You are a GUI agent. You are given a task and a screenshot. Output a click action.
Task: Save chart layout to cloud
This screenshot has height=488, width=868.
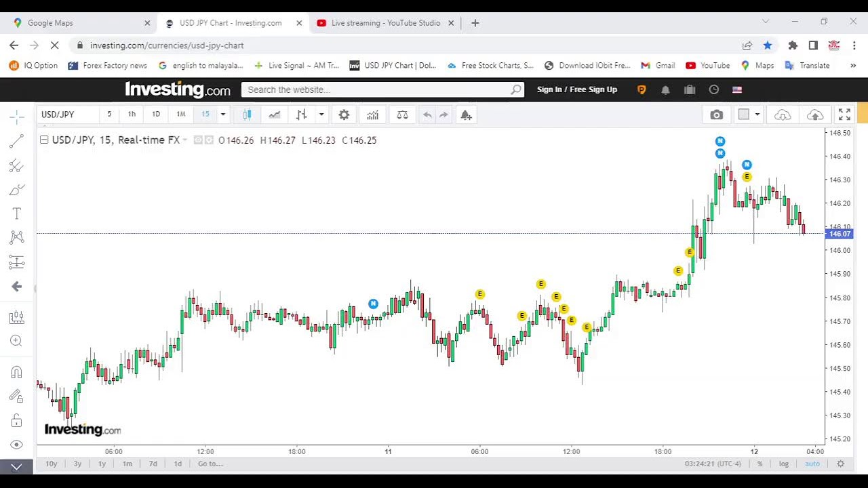(815, 115)
